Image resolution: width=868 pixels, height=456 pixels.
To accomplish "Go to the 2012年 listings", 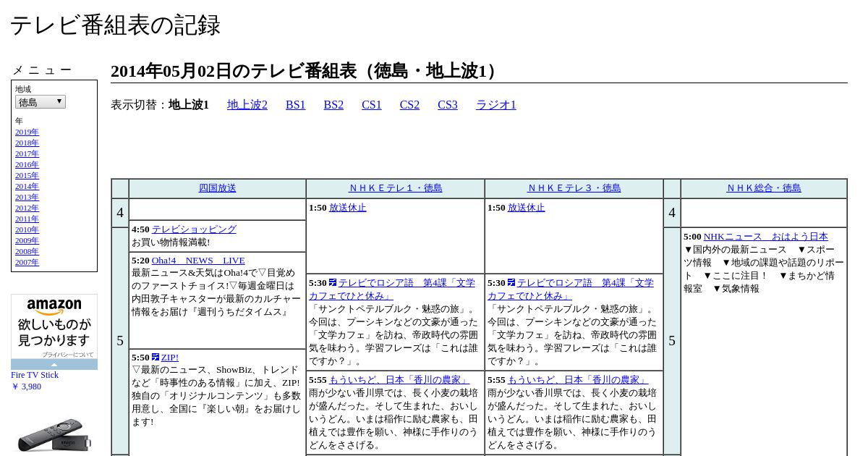I will click(x=27, y=208).
